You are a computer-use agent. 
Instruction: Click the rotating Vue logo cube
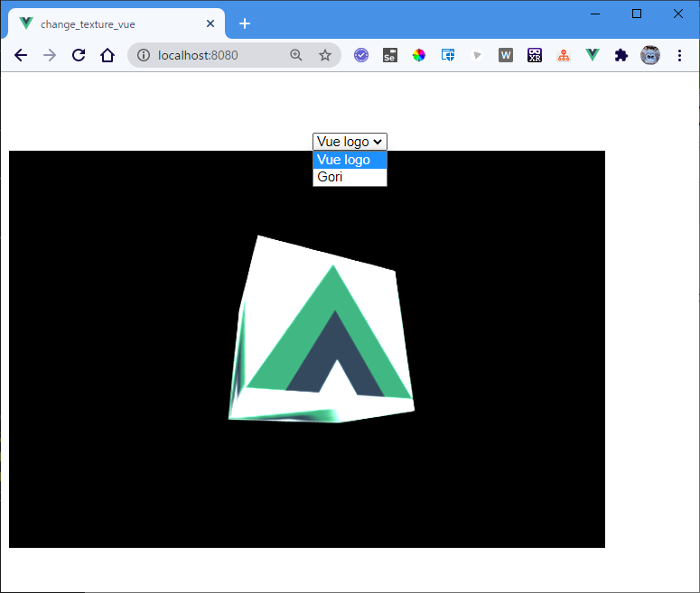click(x=322, y=330)
